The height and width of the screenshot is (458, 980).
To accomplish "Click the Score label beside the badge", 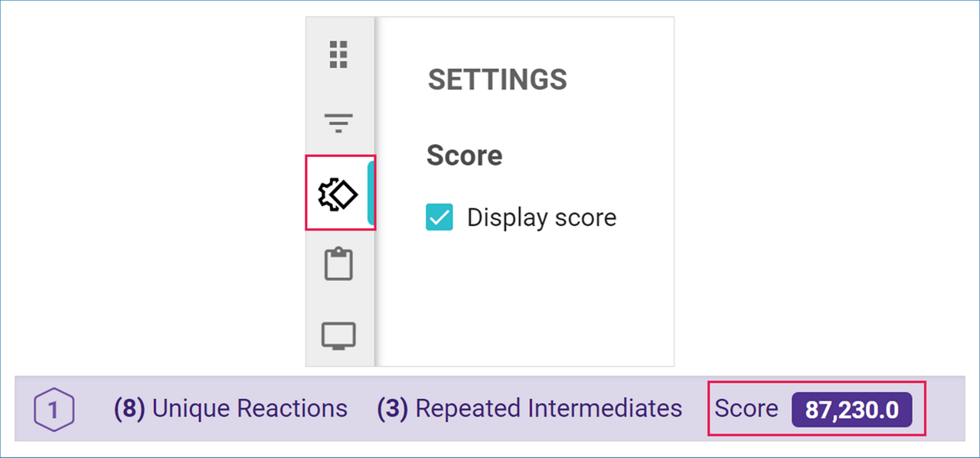I will 746,409.
